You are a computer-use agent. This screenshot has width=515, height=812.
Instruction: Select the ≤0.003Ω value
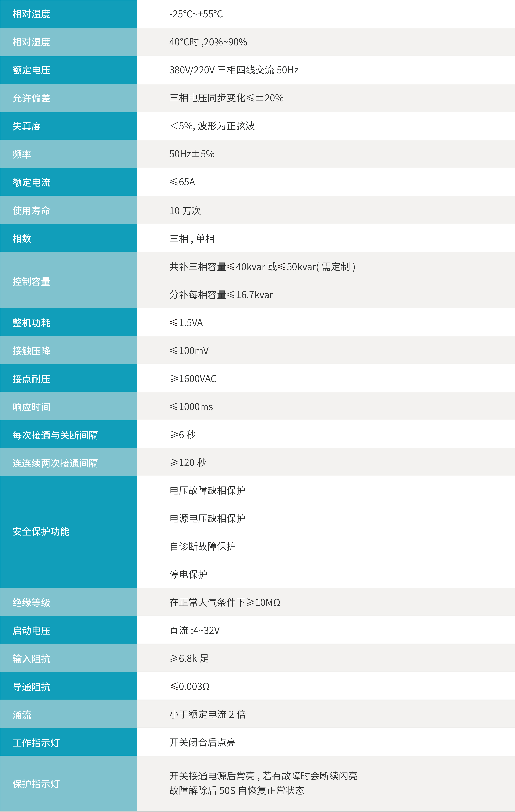tap(189, 686)
